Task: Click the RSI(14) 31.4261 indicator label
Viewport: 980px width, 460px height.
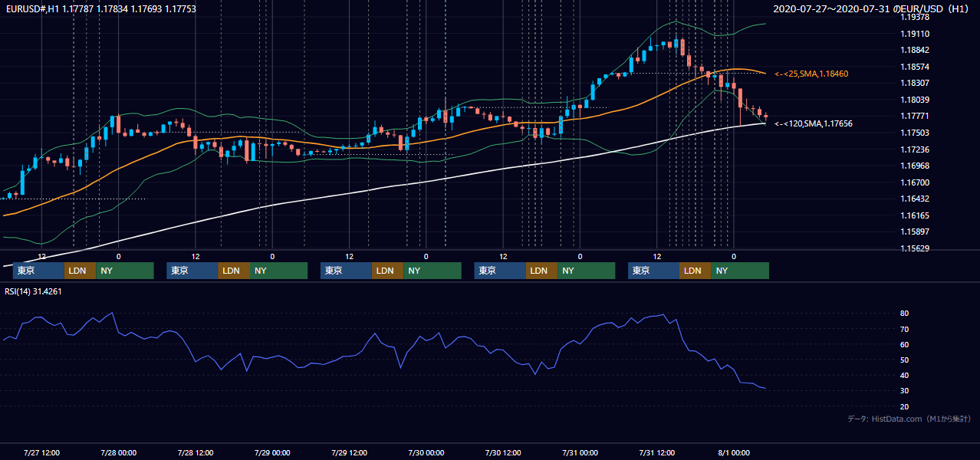Action: coord(34,291)
